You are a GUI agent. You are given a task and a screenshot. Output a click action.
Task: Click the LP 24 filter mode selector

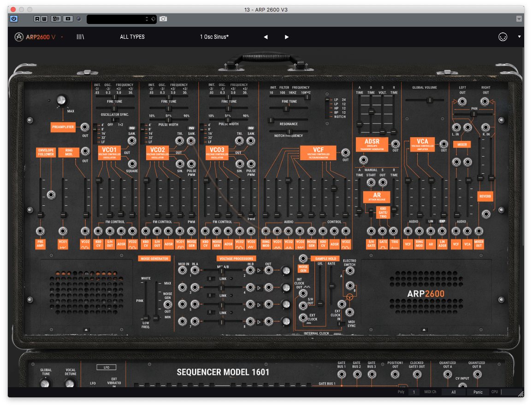click(327, 100)
